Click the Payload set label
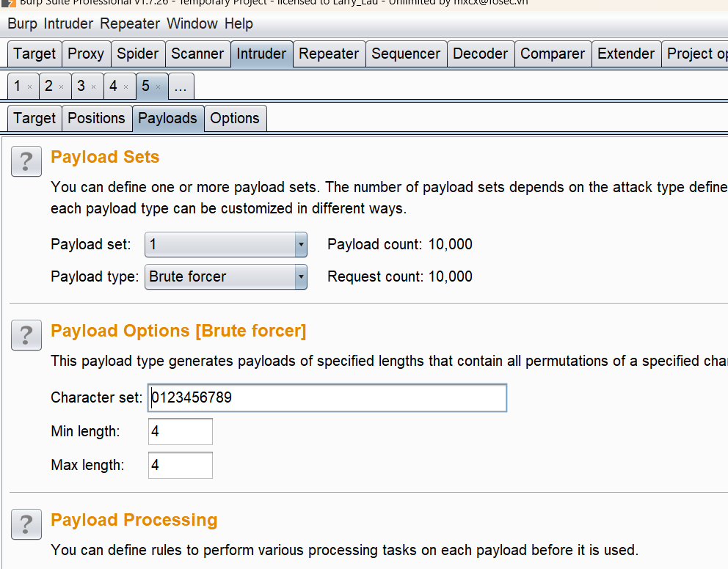 pyautogui.click(x=91, y=244)
